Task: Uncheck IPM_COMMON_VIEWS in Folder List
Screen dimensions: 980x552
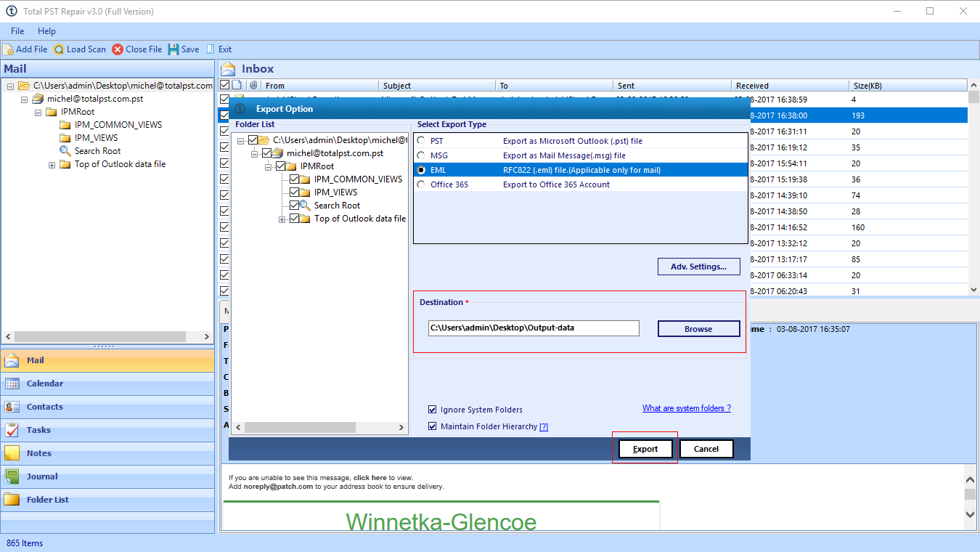Action: (294, 179)
